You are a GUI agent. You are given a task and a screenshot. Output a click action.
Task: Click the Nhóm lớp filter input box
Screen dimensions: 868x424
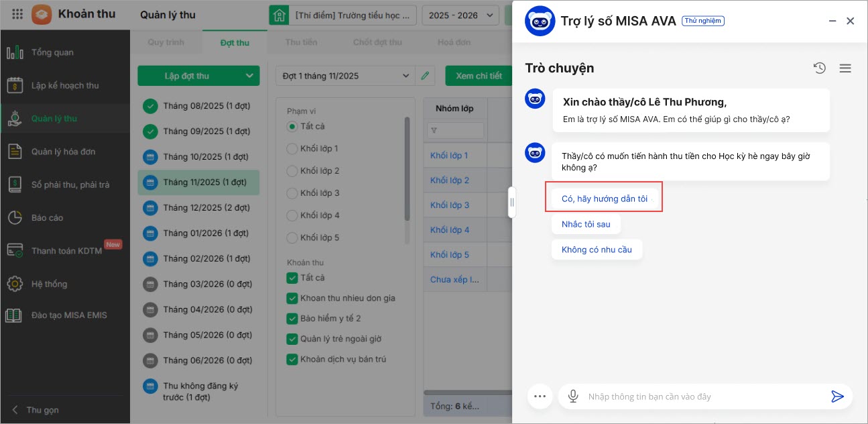pyautogui.click(x=455, y=130)
